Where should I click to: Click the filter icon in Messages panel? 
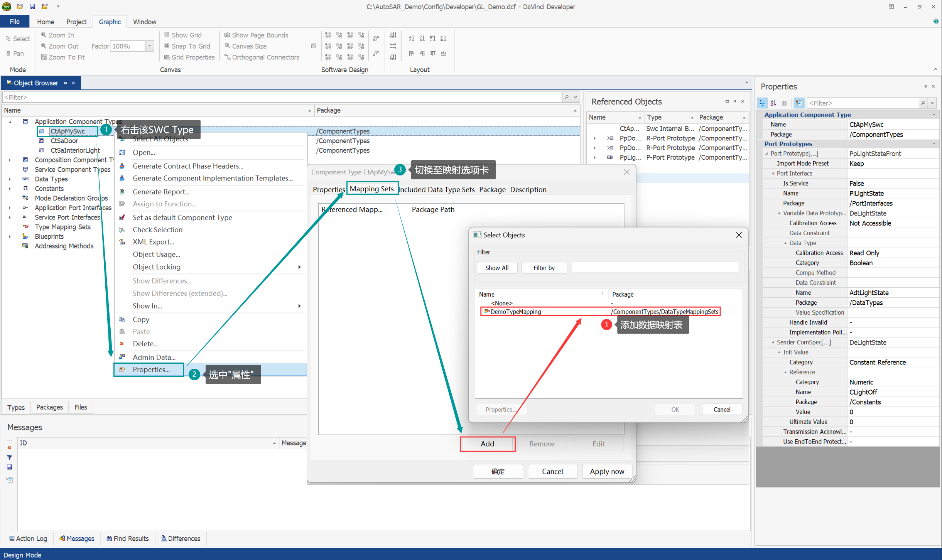(10, 457)
